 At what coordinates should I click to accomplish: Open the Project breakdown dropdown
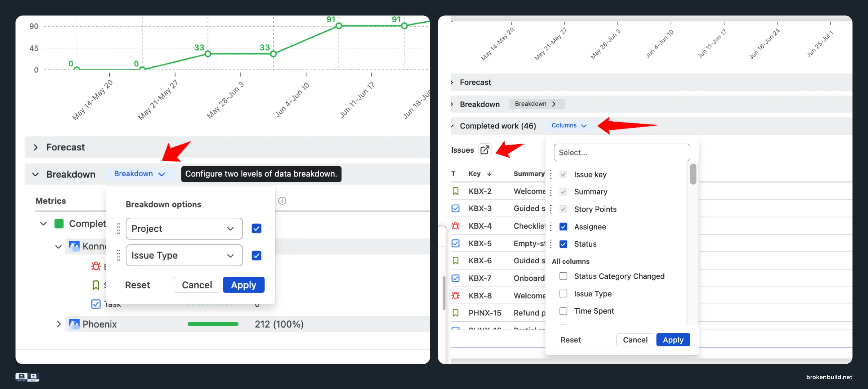(184, 229)
